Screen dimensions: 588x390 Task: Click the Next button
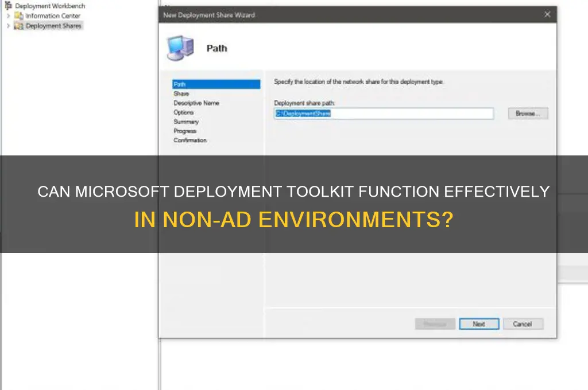tap(479, 324)
